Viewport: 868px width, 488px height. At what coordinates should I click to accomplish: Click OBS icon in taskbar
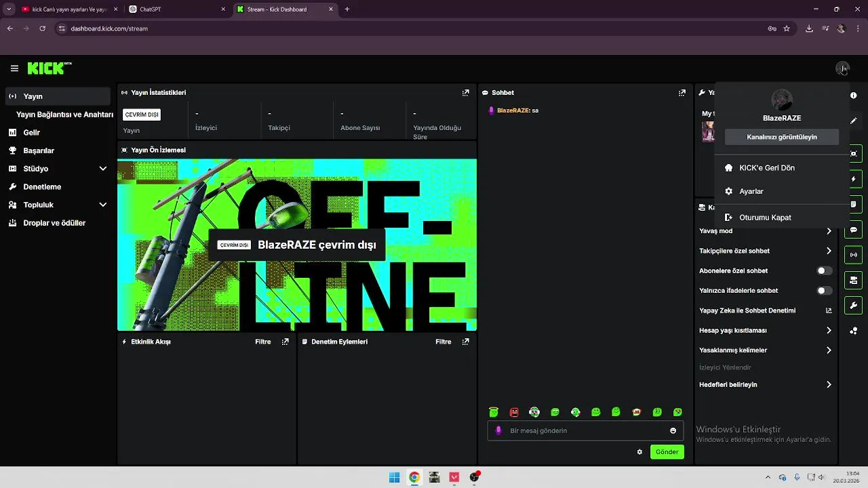pos(475,477)
